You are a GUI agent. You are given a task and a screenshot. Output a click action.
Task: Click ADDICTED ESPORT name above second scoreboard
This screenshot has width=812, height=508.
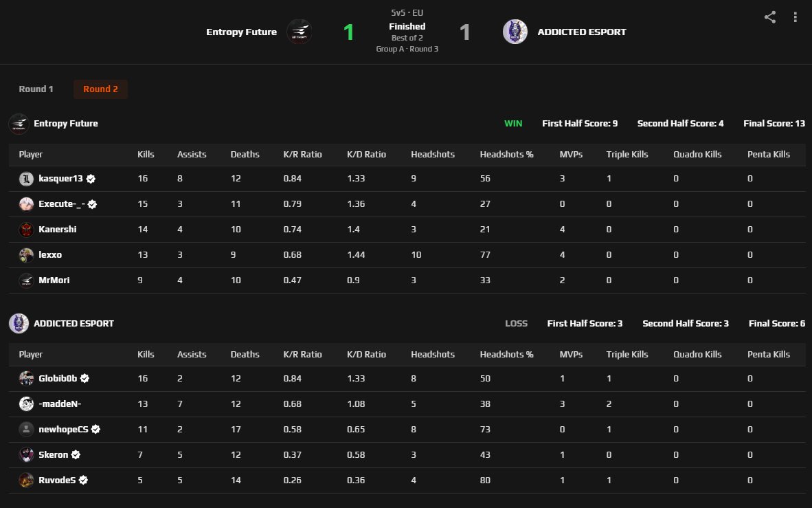(x=74, y=324)
